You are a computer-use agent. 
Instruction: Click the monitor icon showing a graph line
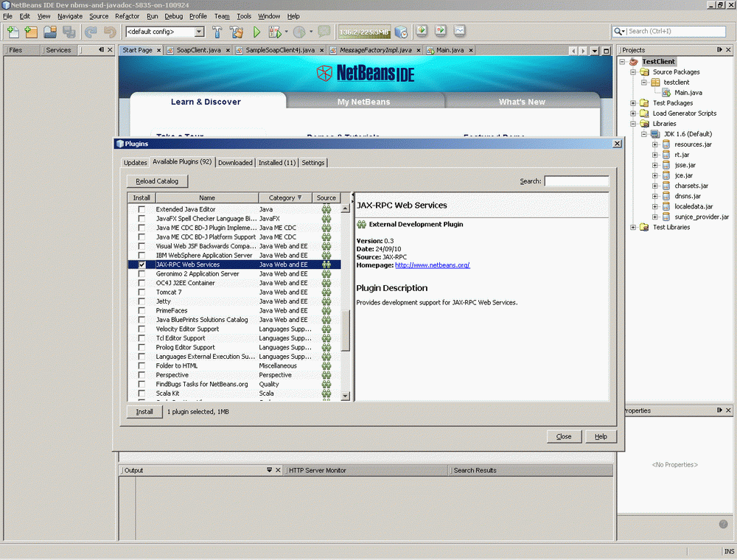click(459, 30)
